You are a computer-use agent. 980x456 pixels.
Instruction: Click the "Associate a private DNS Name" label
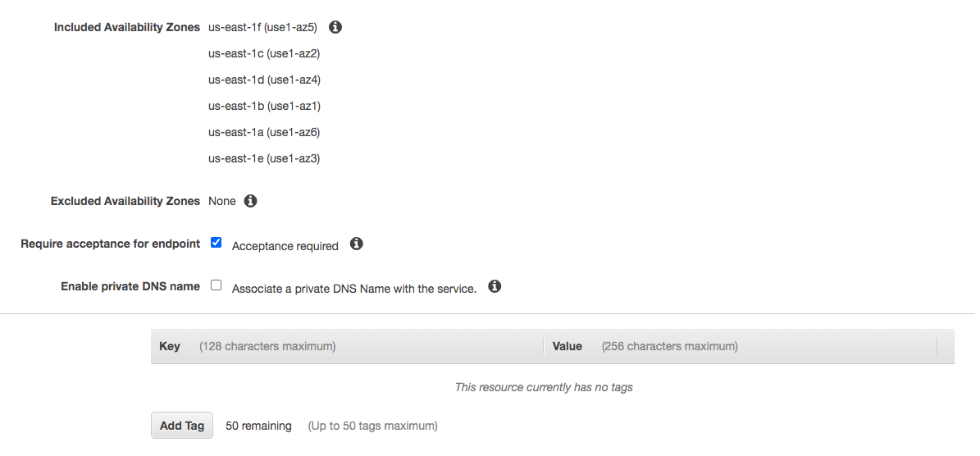[x=353, y=289]
